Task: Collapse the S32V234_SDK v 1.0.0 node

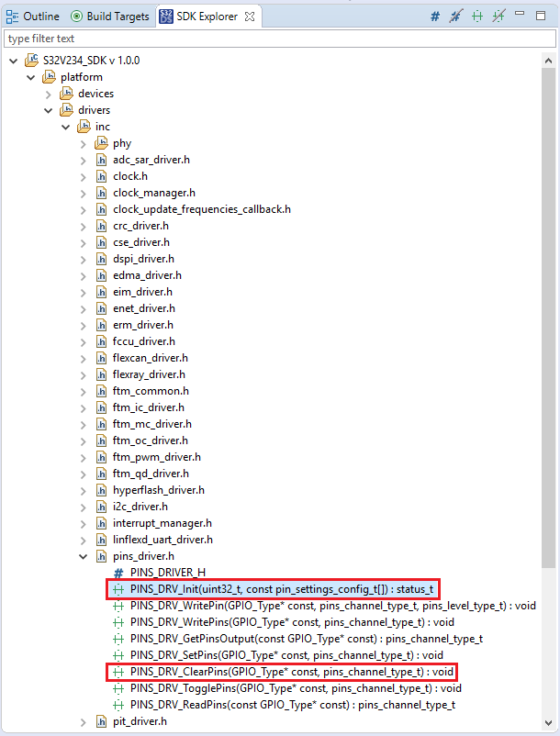Action: point(14,61)
